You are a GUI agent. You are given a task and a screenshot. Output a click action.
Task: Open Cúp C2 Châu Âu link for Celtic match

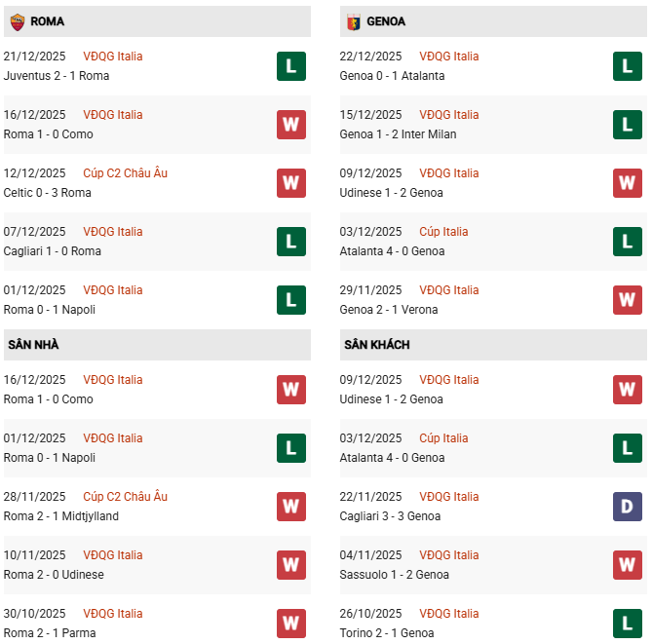(125, 173)
